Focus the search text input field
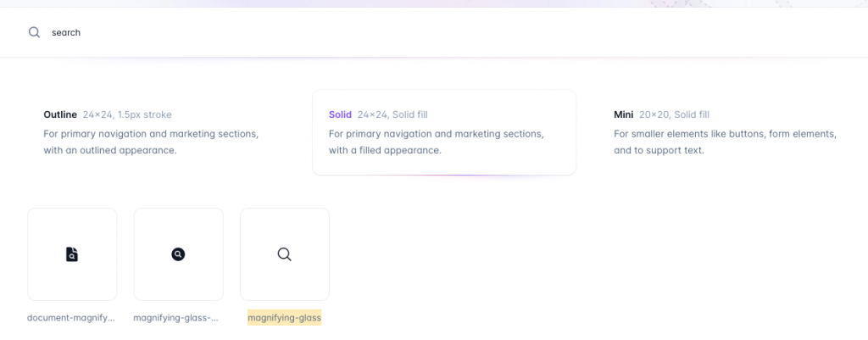 (x=339, y=32)
